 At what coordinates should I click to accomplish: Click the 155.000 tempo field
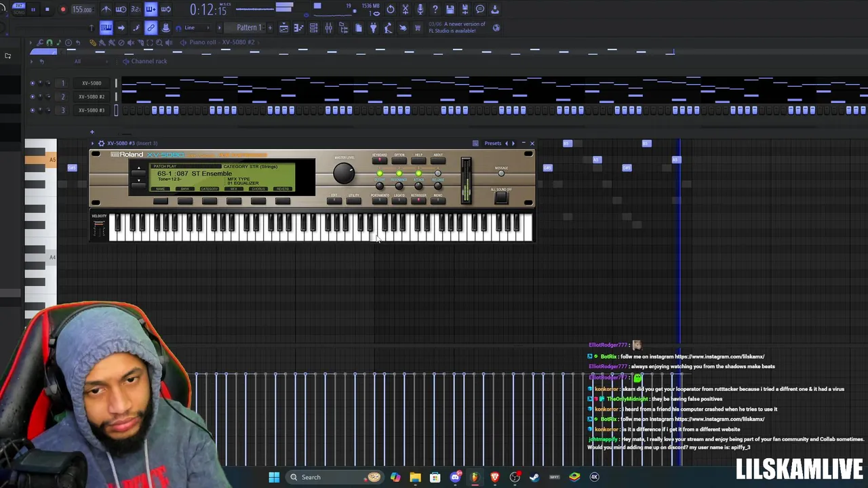click(82, 9)
